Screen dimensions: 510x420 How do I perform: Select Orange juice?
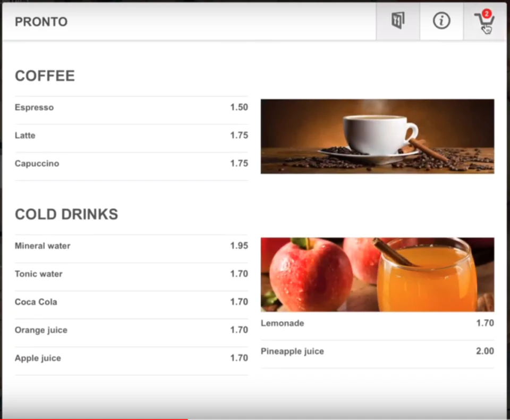pos(41,330)
